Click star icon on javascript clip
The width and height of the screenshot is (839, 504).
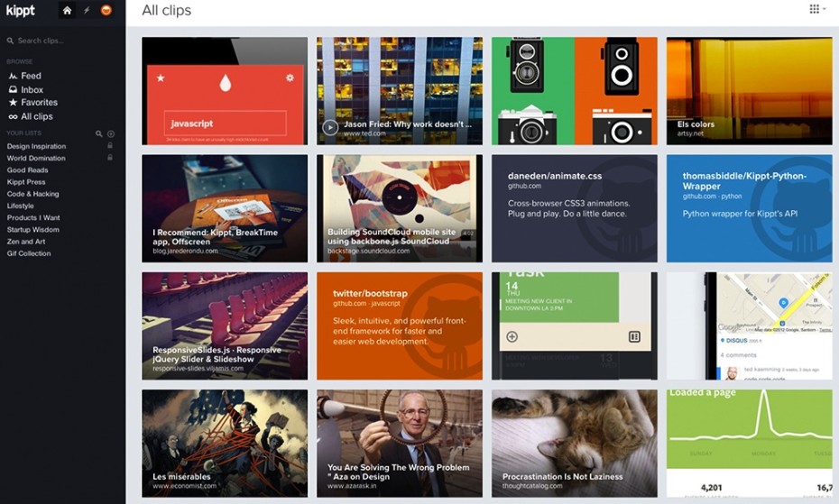[160, 78]
